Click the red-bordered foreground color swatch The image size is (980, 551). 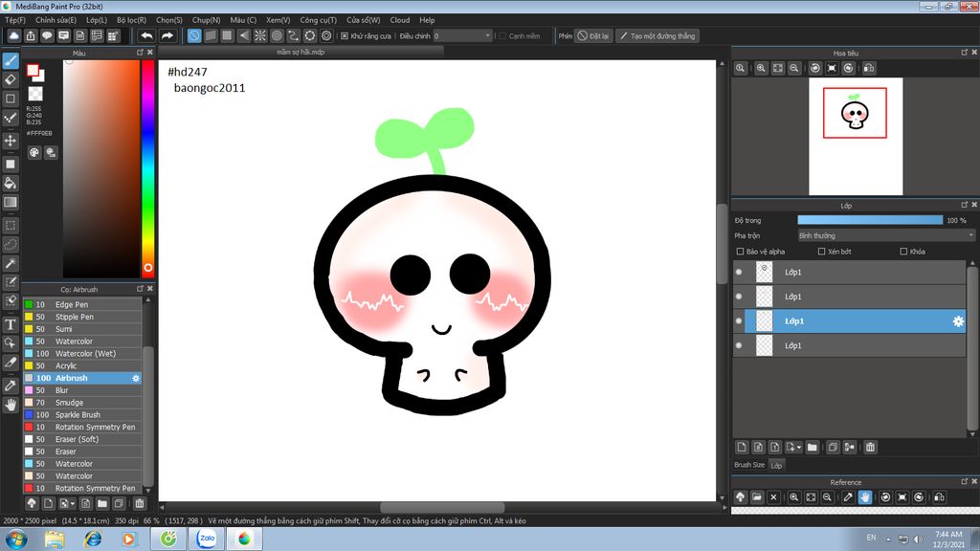click(x=33, y=71)
